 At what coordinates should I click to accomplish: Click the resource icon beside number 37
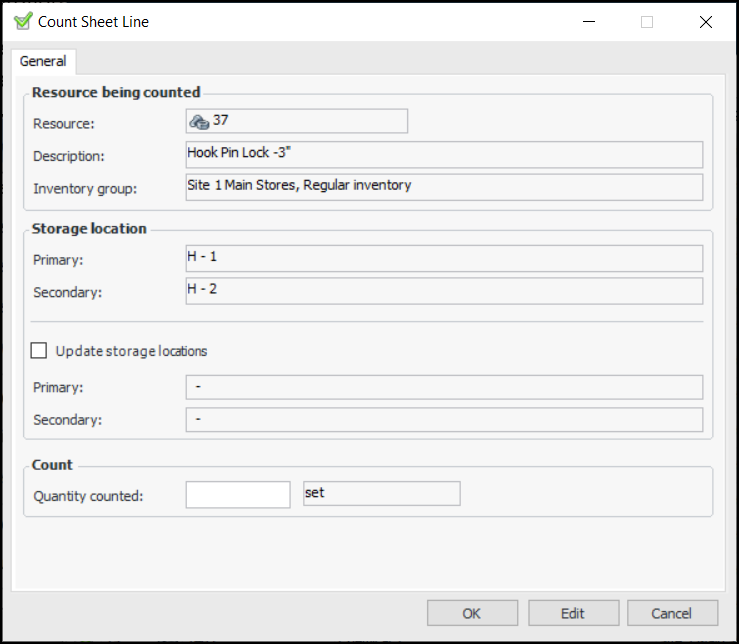point(198,121)
